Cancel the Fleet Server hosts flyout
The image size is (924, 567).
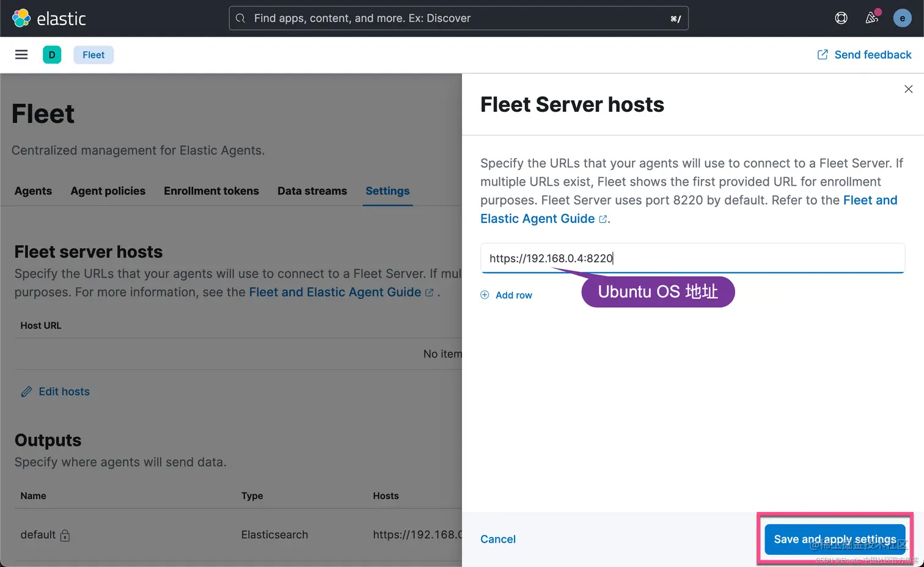[498, 539]
